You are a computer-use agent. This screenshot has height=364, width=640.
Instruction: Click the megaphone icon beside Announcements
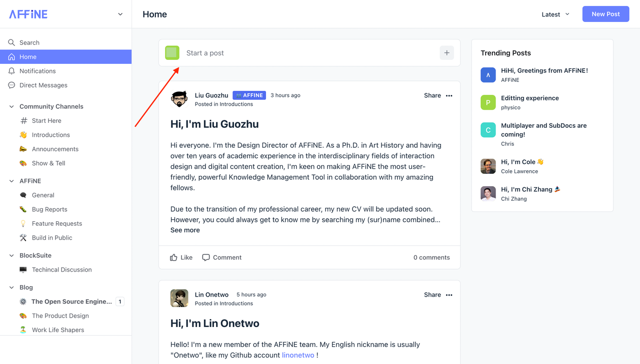[x=23, y=149]
